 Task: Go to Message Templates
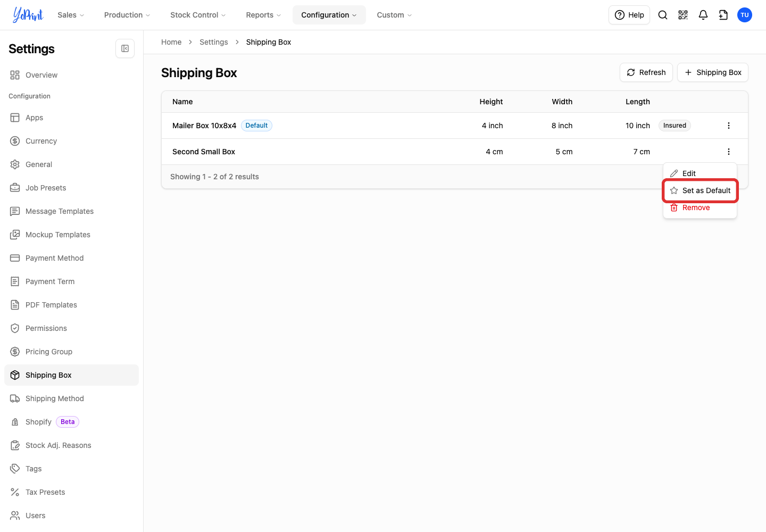[71, 211]
